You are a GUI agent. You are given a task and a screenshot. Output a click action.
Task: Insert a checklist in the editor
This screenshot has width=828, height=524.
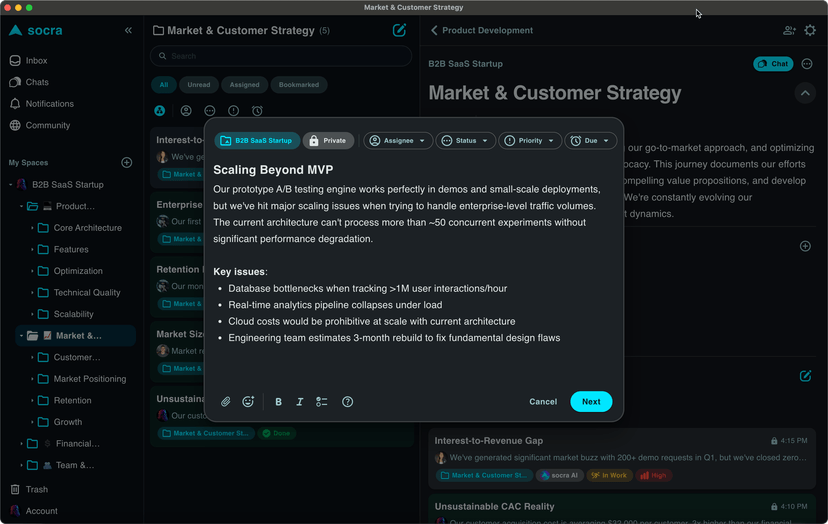pyautogui.click(x=322, y=402)
